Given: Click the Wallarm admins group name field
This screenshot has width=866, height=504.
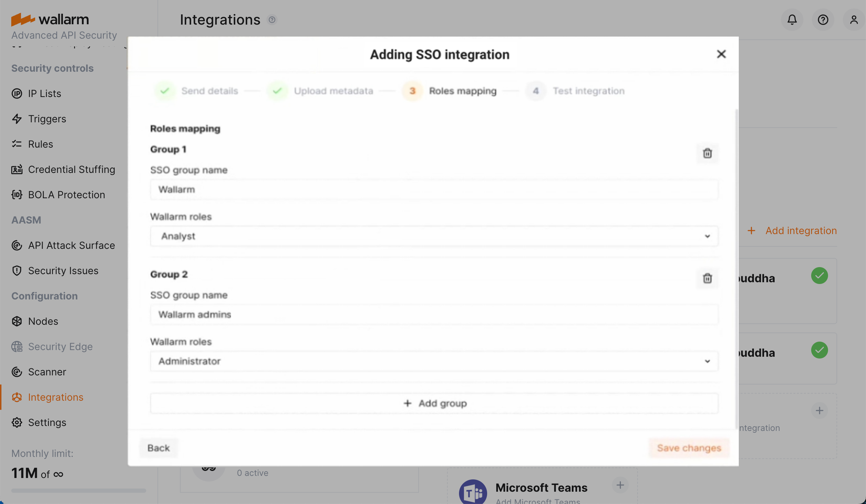Looking at the screenshot, I should (x=434, y=315).
